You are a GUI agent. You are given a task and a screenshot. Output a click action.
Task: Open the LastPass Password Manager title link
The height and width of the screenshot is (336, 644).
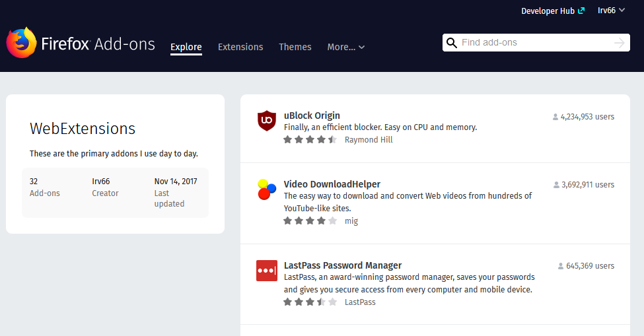pyautogui.click(x=343, y=265)
